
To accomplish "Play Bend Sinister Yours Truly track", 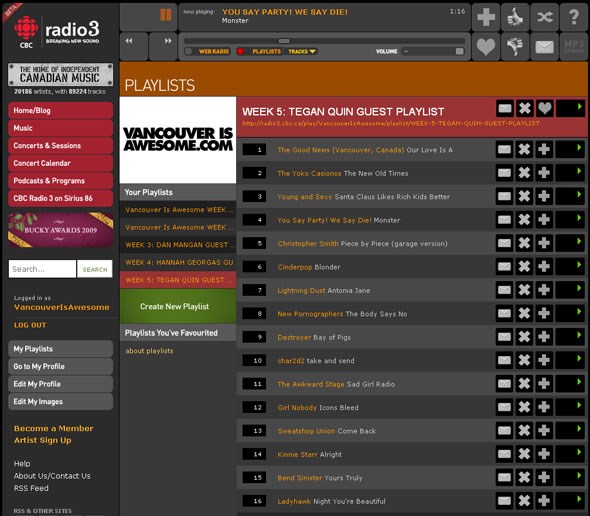I will tap(570, 477).
